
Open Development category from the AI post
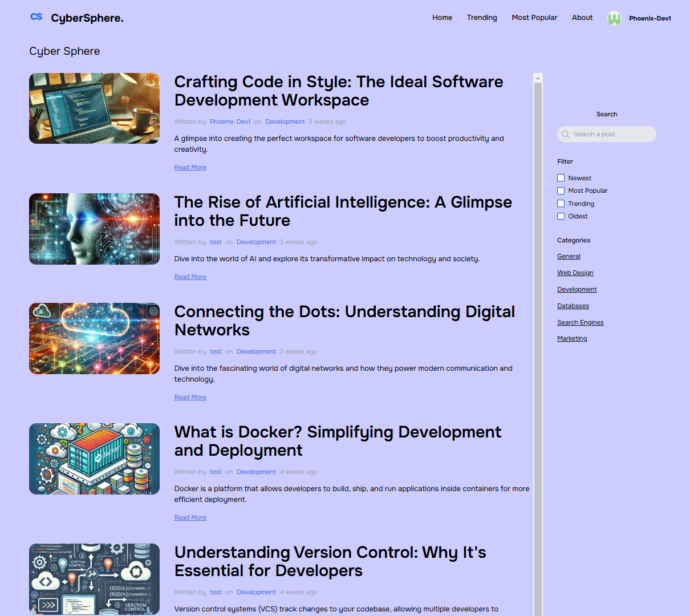click(256, 242)
